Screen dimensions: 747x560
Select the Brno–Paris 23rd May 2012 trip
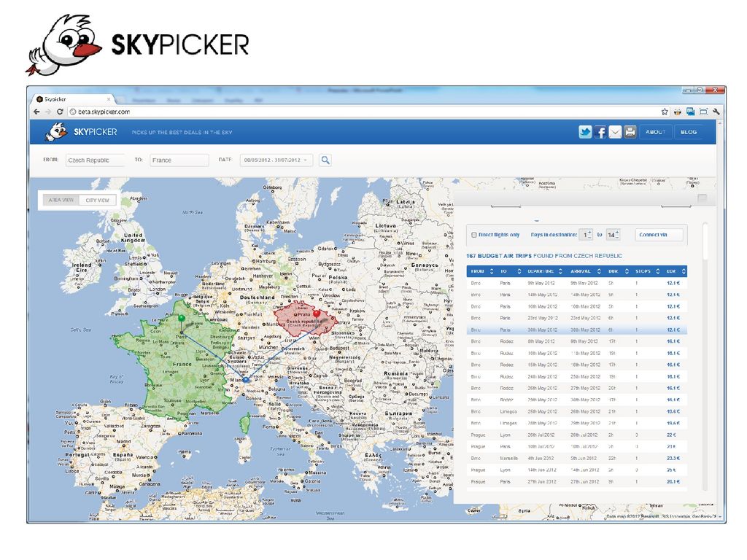click(577, 318)
